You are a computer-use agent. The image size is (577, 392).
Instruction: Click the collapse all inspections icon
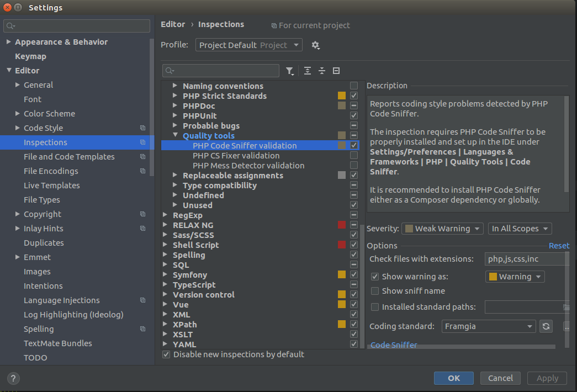(x=322, y=71)
